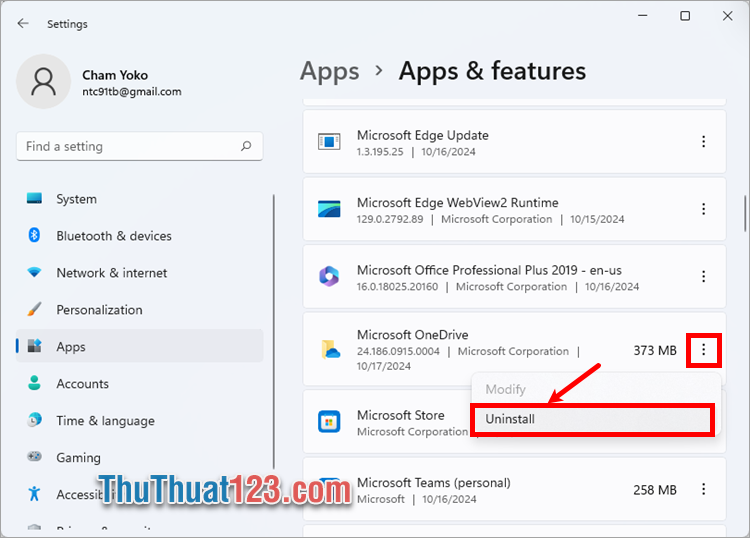Open Accounts settings
The height and width of the screenshot is (538, 750).
(x=82, y=384)
